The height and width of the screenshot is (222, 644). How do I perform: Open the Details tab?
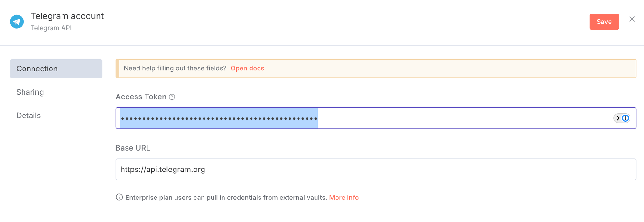pyautogui.click(x=29, y=116)
